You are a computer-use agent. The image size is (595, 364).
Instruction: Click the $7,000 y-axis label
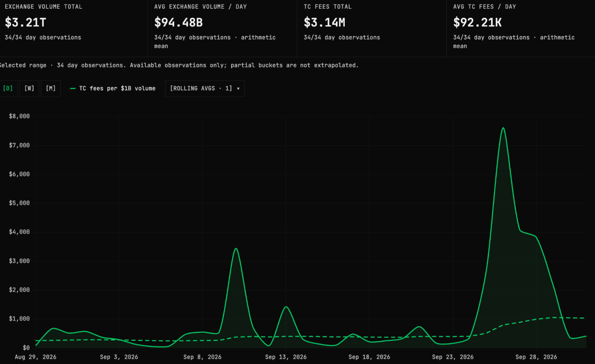click(19, 145)
